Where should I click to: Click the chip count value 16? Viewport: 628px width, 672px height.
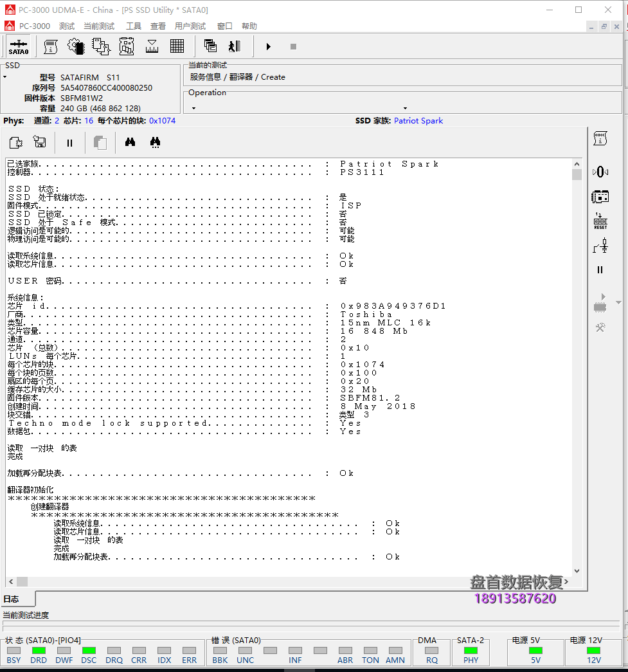pos(89,121)
